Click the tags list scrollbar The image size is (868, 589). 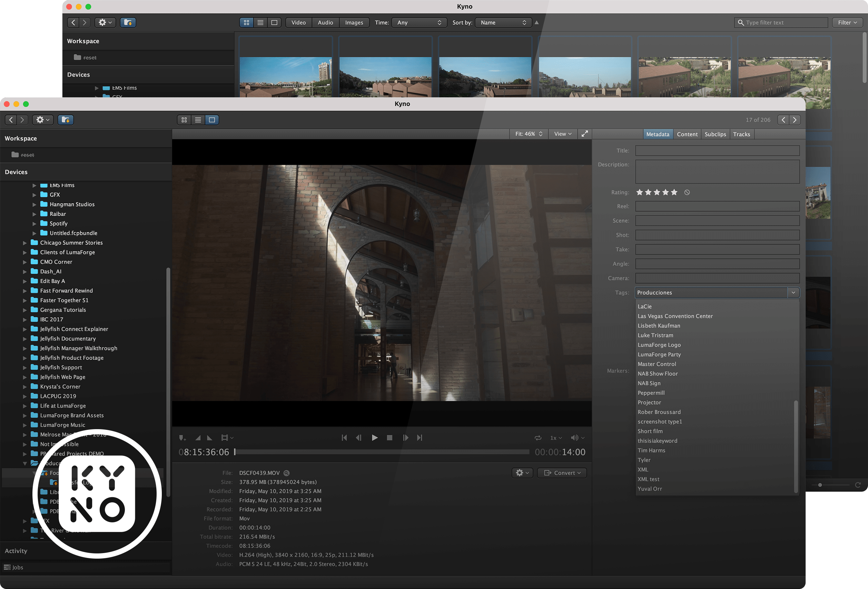click(x=796, y=447)
